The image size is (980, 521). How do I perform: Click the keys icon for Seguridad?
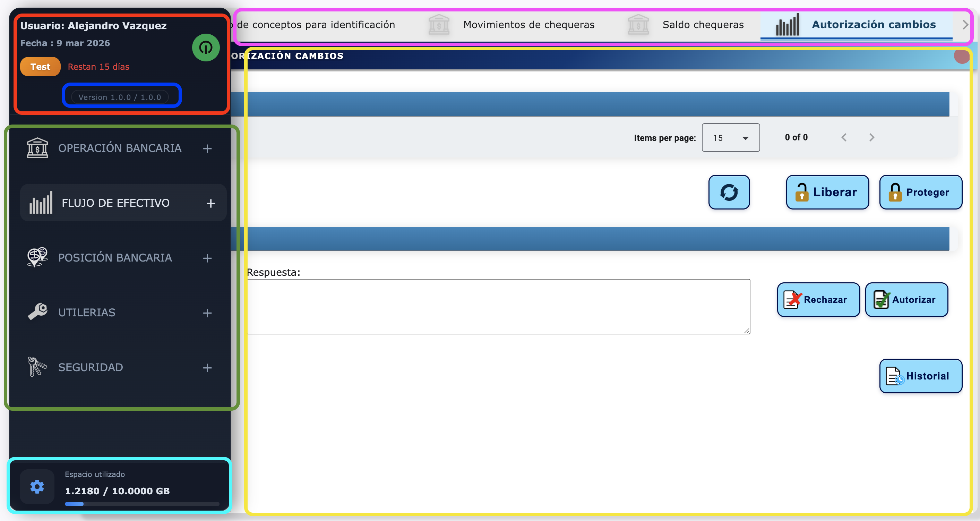click(x=37, y=367)
